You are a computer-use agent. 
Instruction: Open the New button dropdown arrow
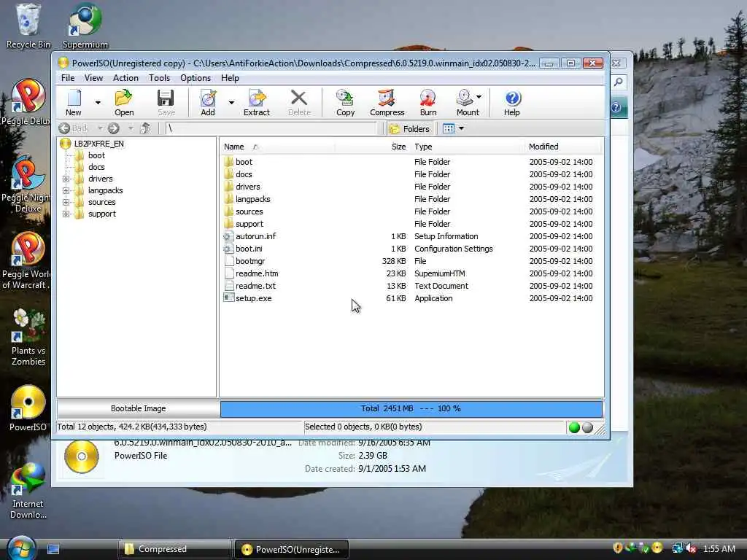(x=98, y=102)
